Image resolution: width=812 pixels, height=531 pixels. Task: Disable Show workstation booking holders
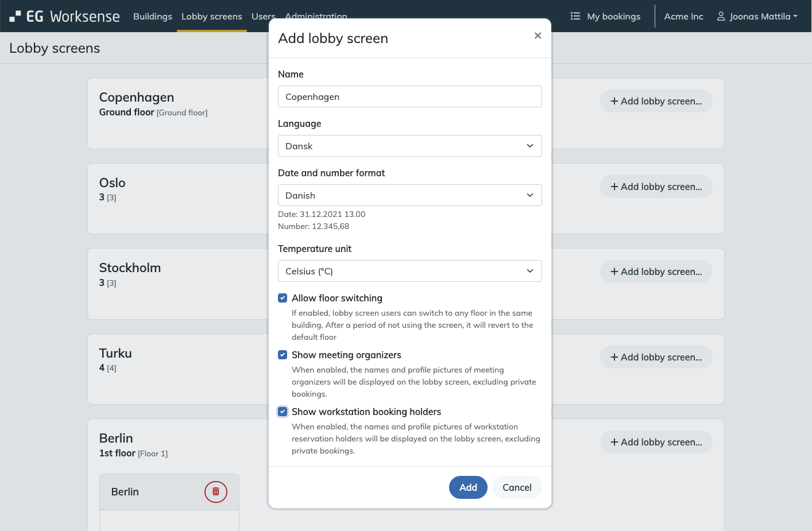click(x=283, y=412)
